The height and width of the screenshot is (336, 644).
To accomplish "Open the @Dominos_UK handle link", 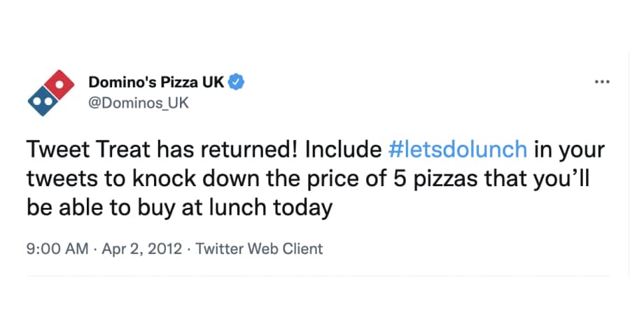I will [139, 103].
